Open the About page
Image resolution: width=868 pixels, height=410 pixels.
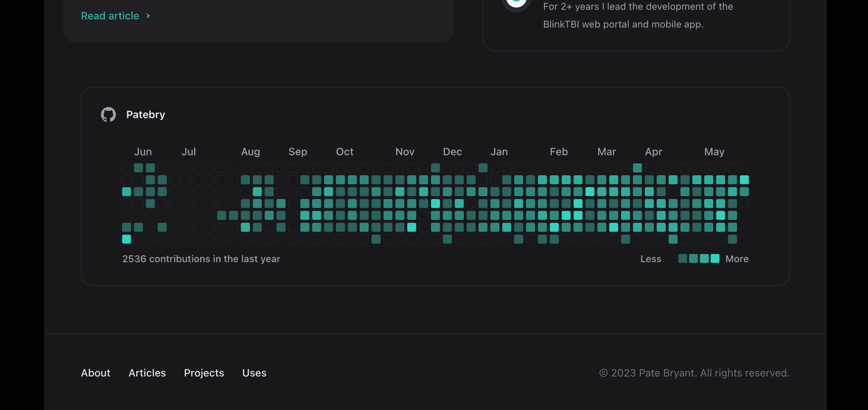point(95,373)
